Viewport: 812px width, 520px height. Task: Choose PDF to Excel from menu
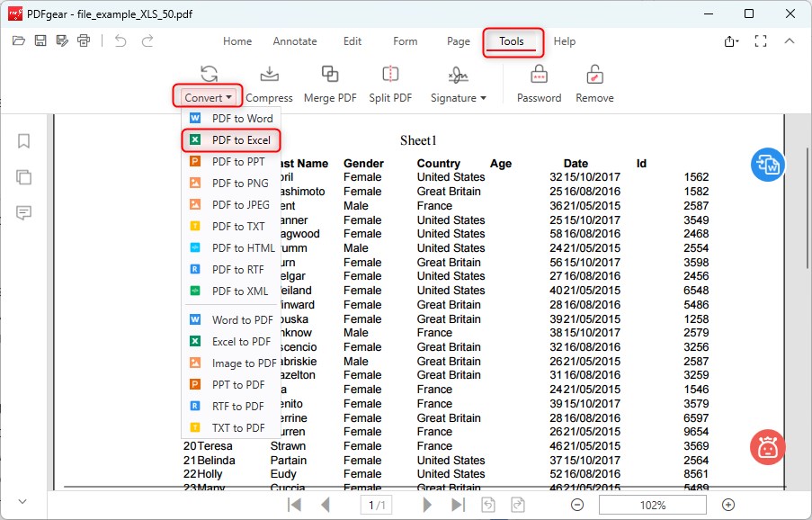[231, 140]
